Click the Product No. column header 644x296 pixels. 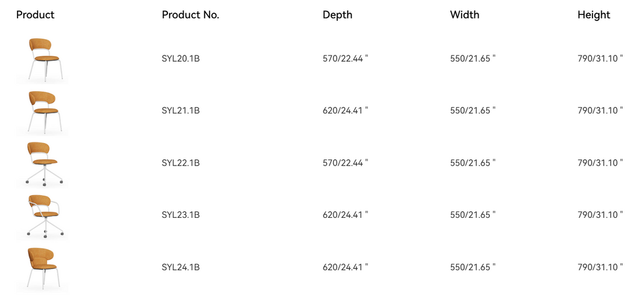tap(191, 15)
